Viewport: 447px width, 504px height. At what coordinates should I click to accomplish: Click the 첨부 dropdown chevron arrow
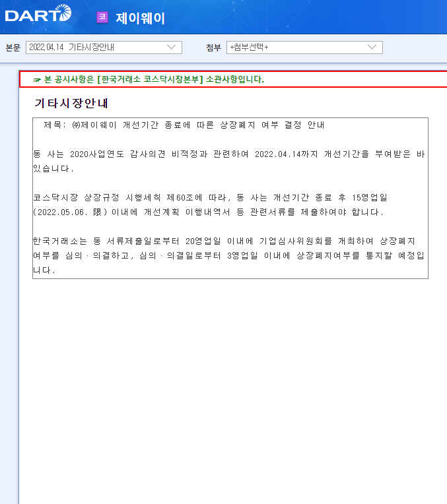372,47
